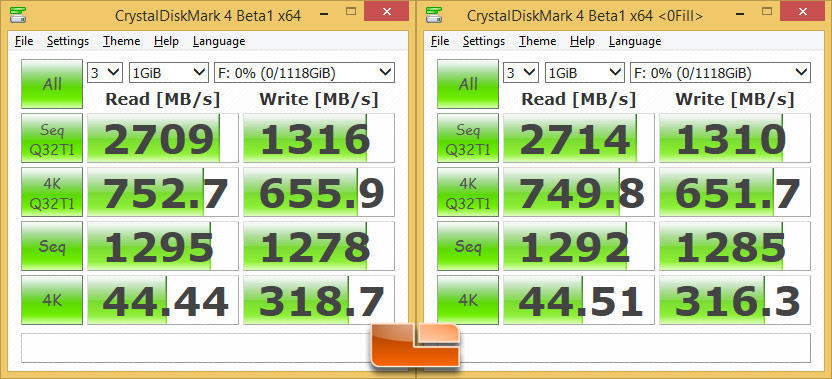Expand 1GiB test size dropdown in 0Fill window

click(x=585, y=73)
